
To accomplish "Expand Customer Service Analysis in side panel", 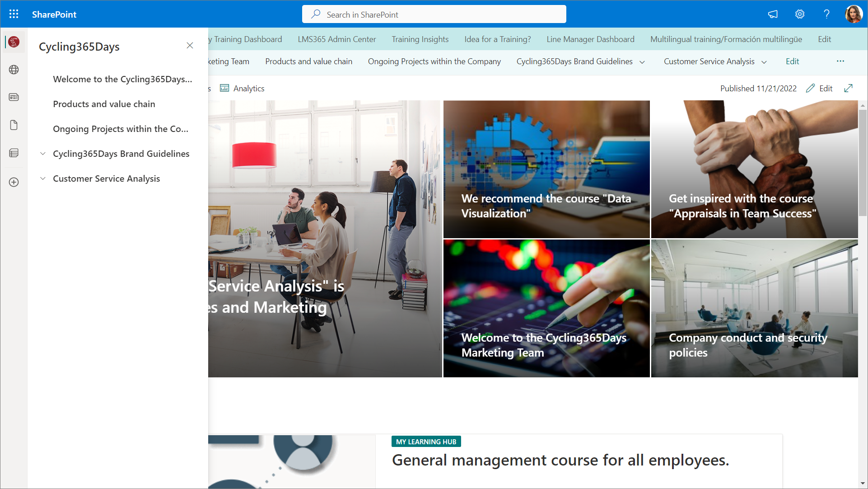I will point(43,179).
